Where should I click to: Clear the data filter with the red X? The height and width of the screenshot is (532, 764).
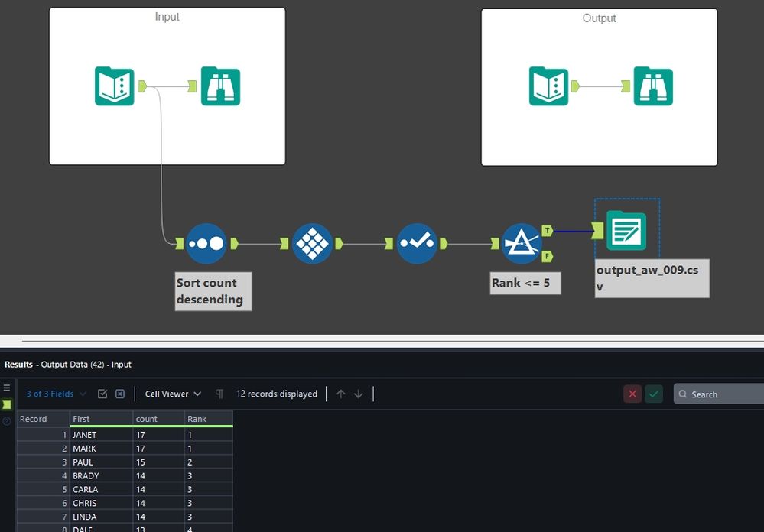pos(633,393)
